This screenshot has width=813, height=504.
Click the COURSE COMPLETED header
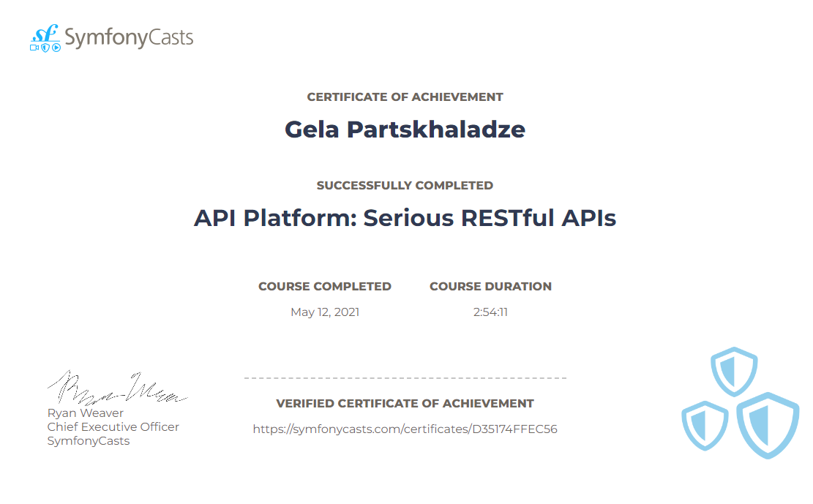(x=325, y=286)
